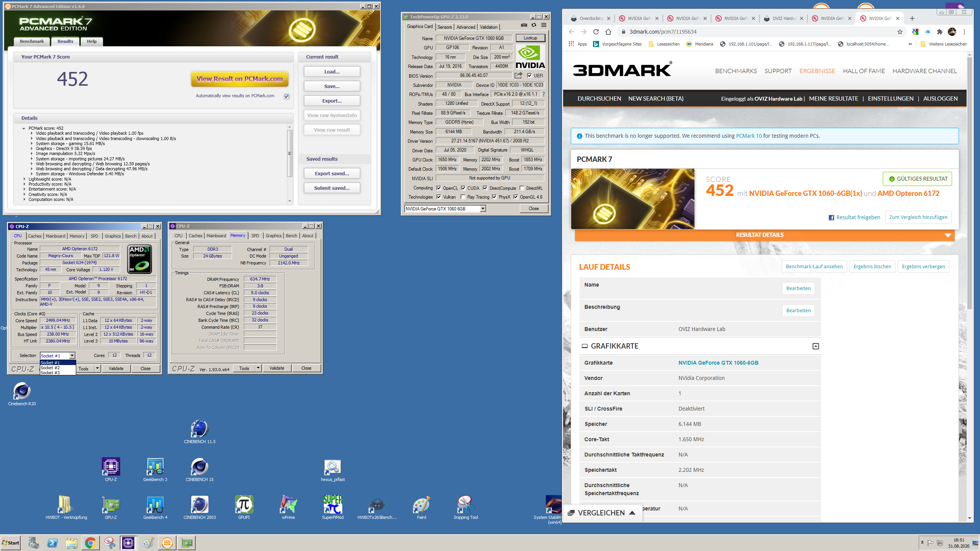Click the PCMark 7 result thumbnail image
Viewport: 980px width, 551px height.
point(632,199)
